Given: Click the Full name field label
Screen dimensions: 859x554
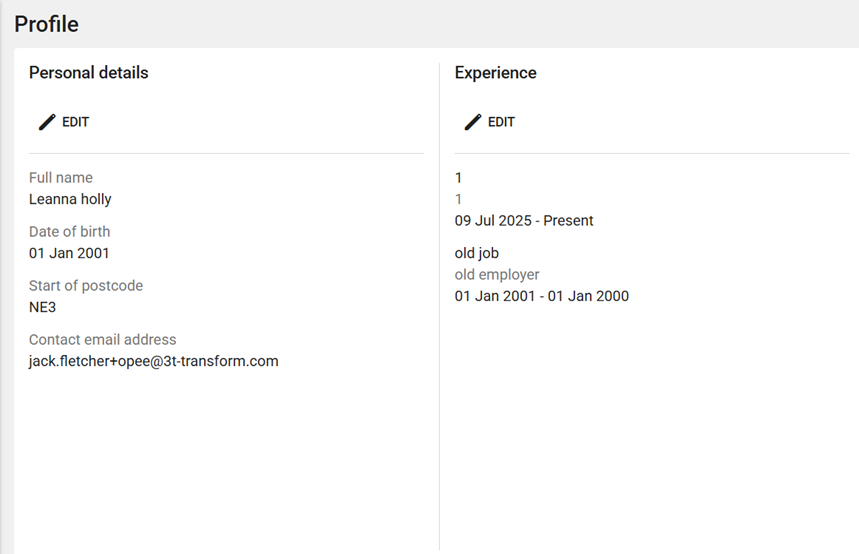Looking at the screenshot, I should click(61, 178).
